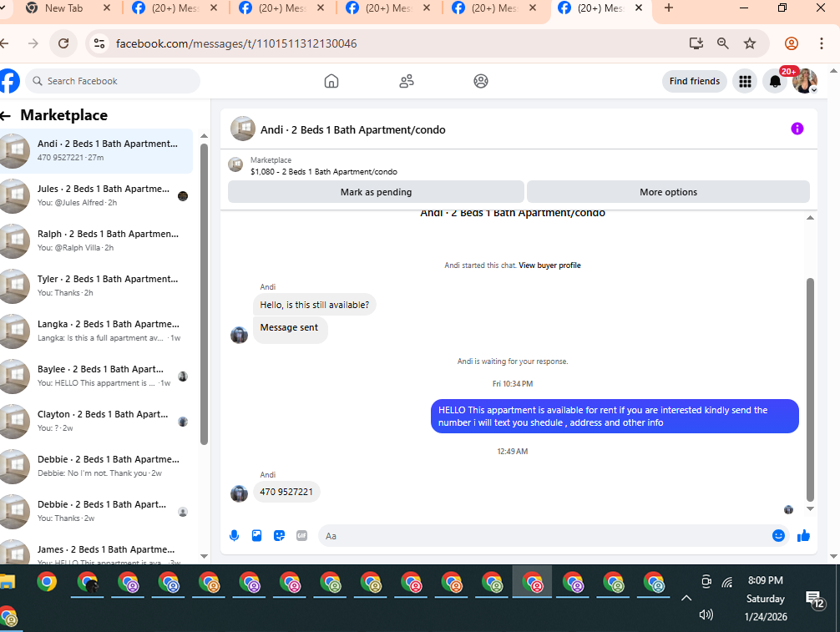Open Ralph chat in conversation list
840x632 pixels.
[x=96, y=240]
